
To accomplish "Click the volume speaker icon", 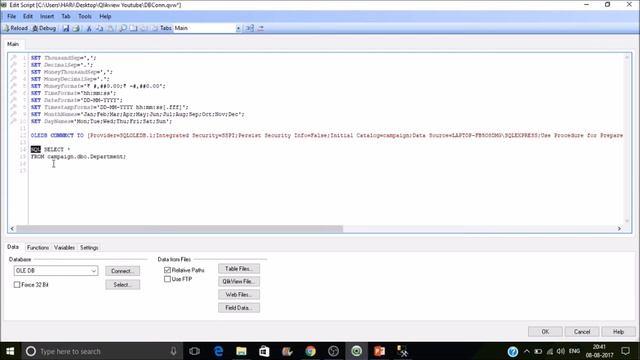I will click(561, 351).
